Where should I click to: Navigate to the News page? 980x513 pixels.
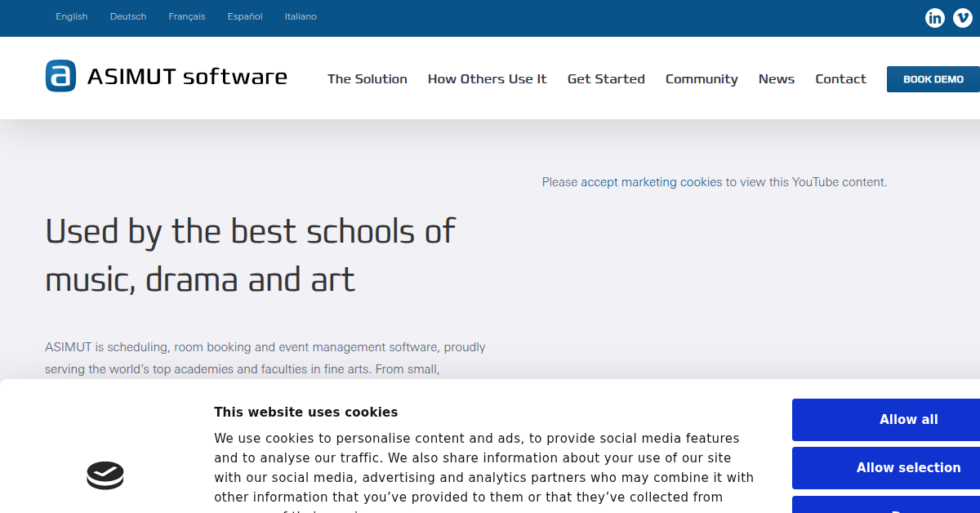click(776, 79)
